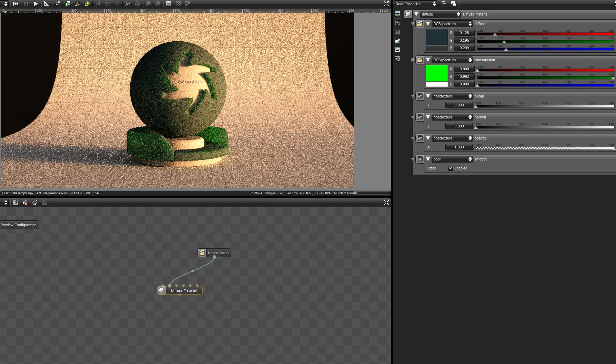The image size is (616, 364).
Task: Click the transmission green channel slider
Action: 546,77
